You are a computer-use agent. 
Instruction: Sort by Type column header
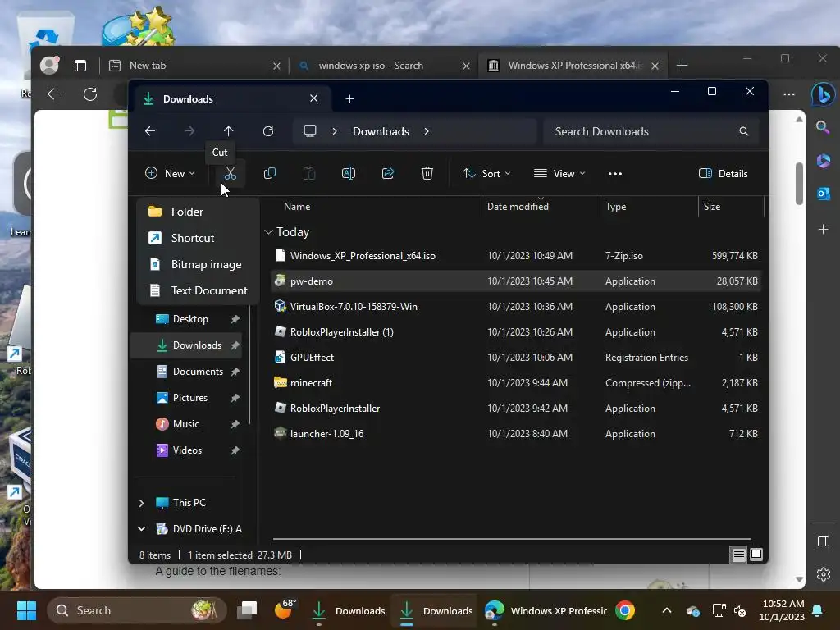pyautogui.click(x=615, y=207)
